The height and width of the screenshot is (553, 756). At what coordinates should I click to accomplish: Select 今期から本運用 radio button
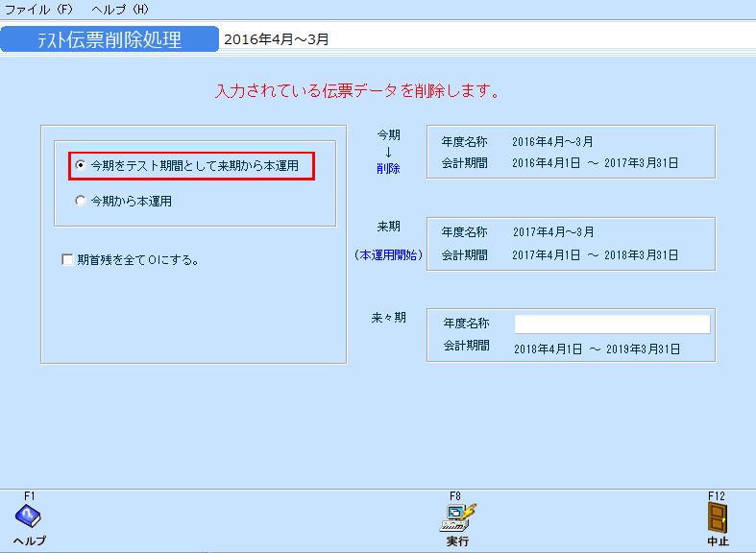coord(81,201)
